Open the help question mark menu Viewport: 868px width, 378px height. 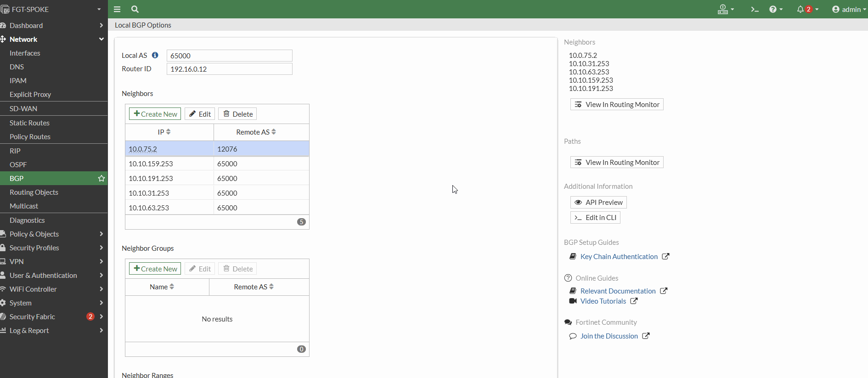[776, 9]
